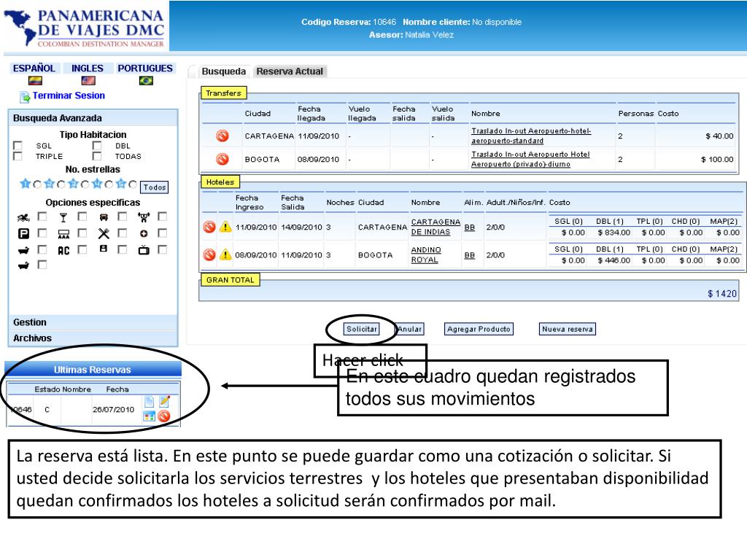Click the Brazilian flag under PORTUGUES
This screenshot has height=560, width=747.
pyautogui.click(x=146, y=81)
